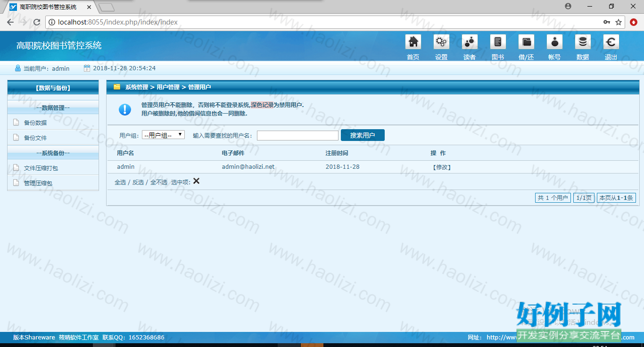Click the admin username cell

125,167
